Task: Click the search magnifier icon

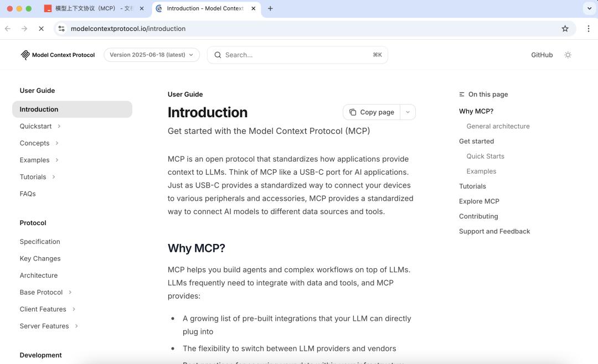Action: pyautogui.click(x=218, y=55)
